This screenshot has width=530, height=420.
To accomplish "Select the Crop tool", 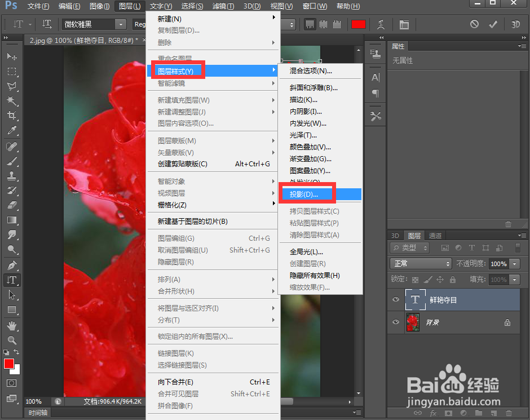I will [12, 116].
